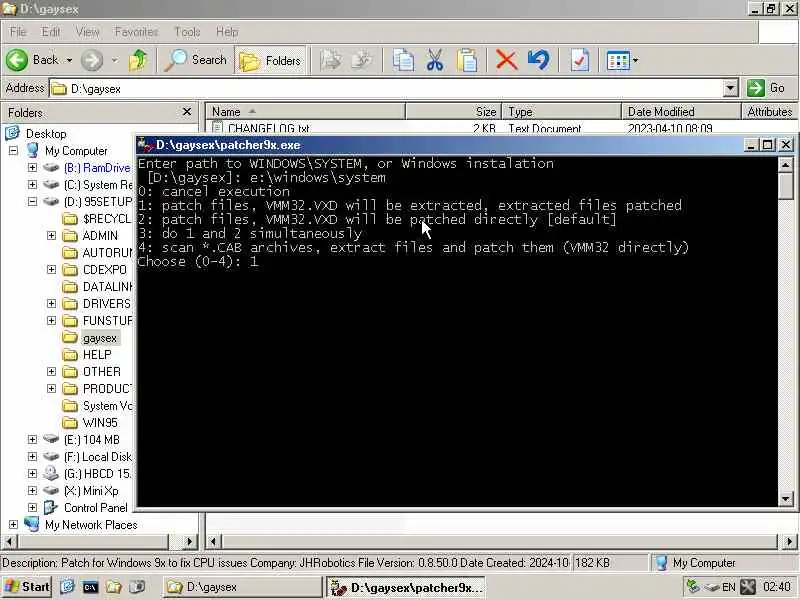Click the Windows Start button
Image resolution: width=800 pixels, height=600 pixels.
click(27, 587)
